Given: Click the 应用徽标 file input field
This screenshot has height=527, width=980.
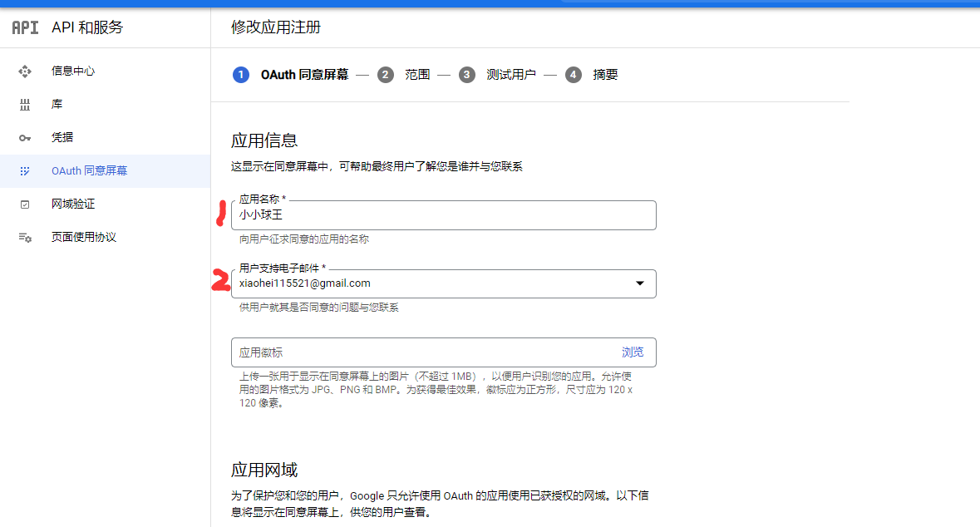Looking at the screenshot, I should pos(420,352).
